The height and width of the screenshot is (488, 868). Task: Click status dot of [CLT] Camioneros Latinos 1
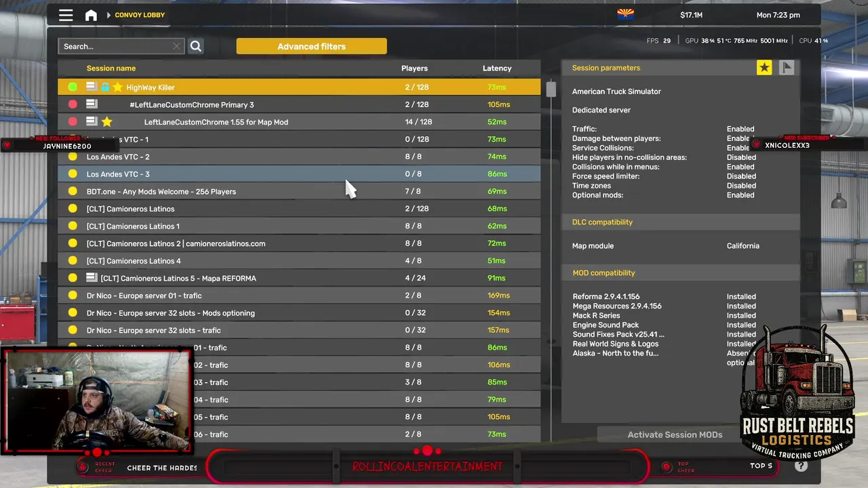coord(73,226)
